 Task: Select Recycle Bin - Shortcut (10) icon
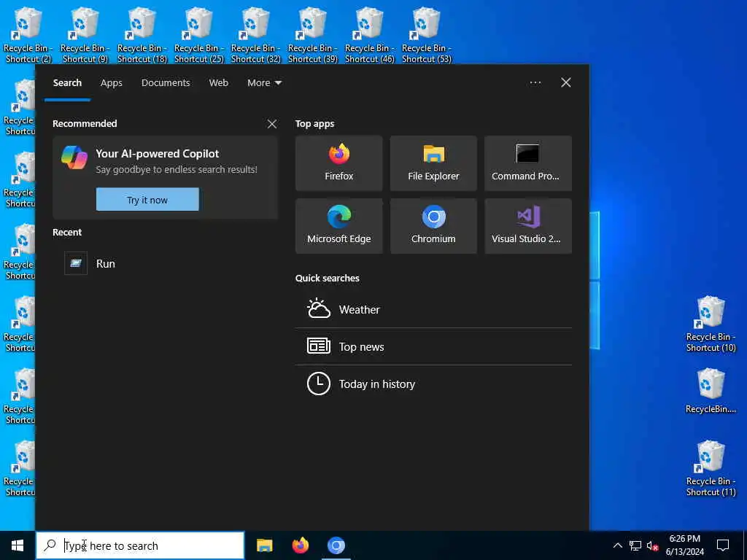tap(711, 324)
